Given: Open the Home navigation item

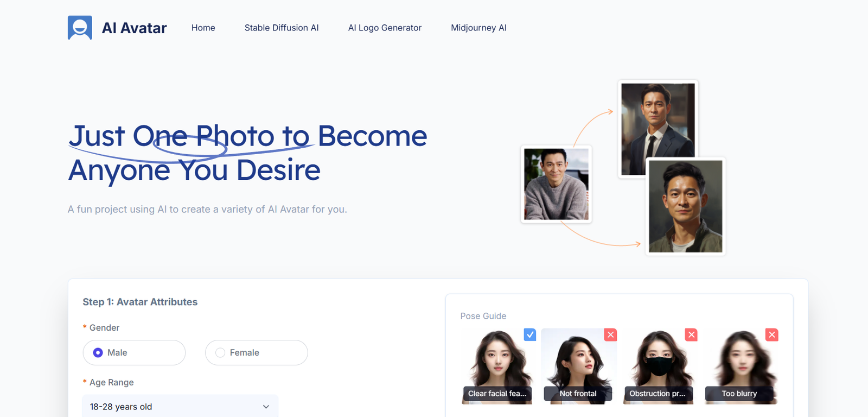Looking at the screenshot, I should 203,28.
